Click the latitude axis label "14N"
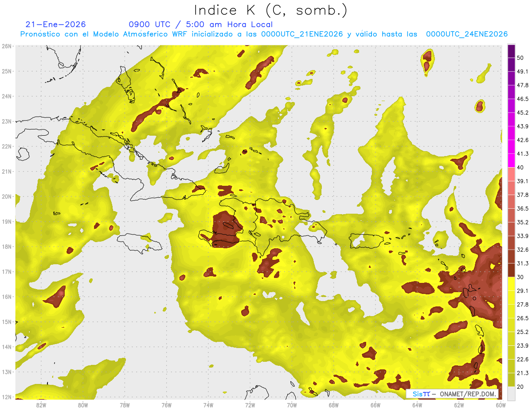The width and height of the screenshot is (532, 411). (x=7, y=347)
